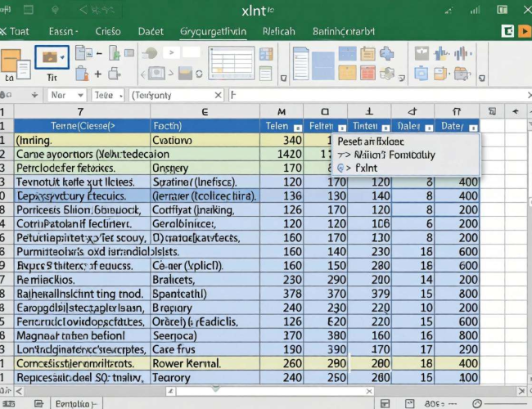This screenshot has width=532, height=409.
Task: Click the orange folder icon in ribbon
Action: coord(440,74)
